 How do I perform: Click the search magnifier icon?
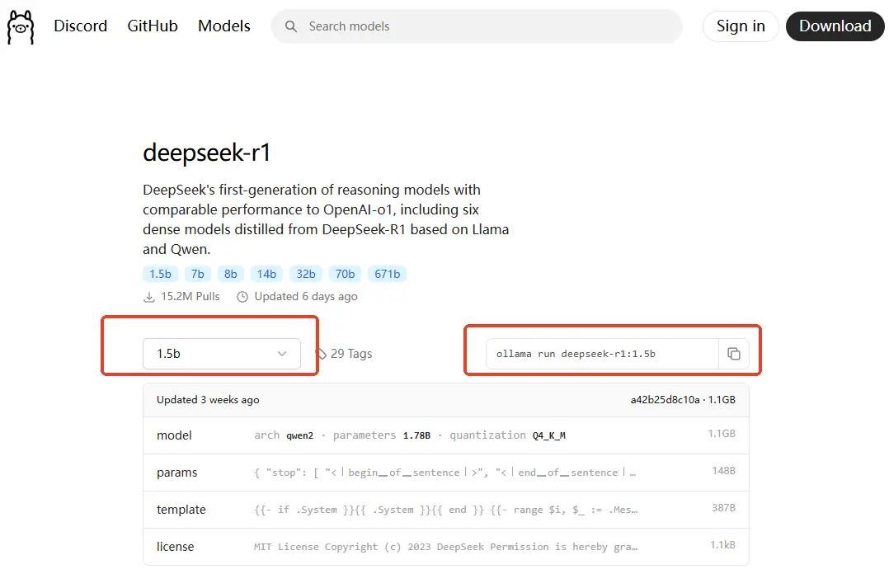tap(291, 26)
